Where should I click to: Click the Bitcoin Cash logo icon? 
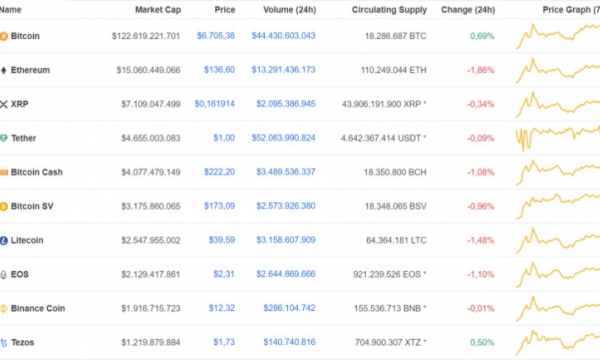4,173
